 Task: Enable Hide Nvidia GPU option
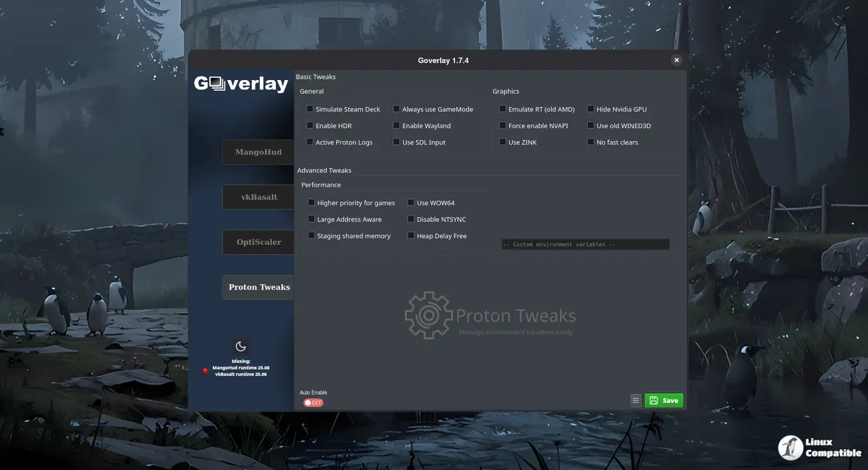click(591, 109)
